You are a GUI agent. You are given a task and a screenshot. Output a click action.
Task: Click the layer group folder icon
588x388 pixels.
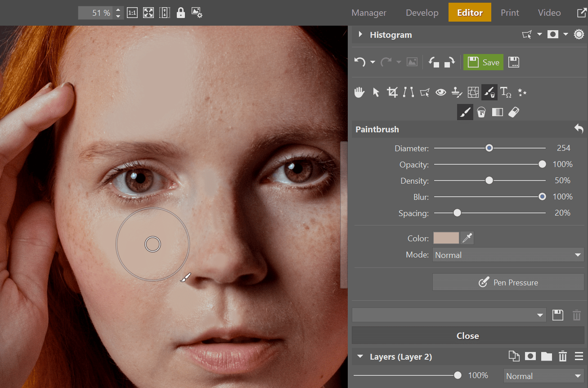point(547,356)
